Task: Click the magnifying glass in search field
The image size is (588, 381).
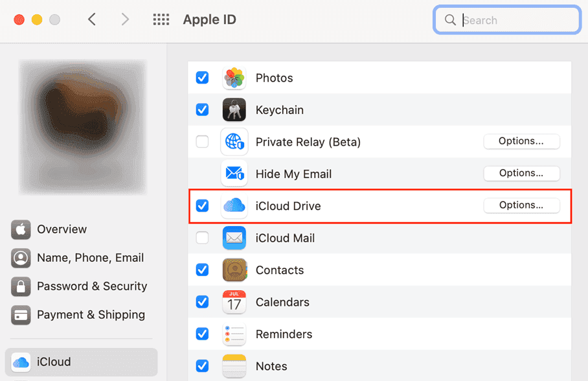Action: [450, 20]
